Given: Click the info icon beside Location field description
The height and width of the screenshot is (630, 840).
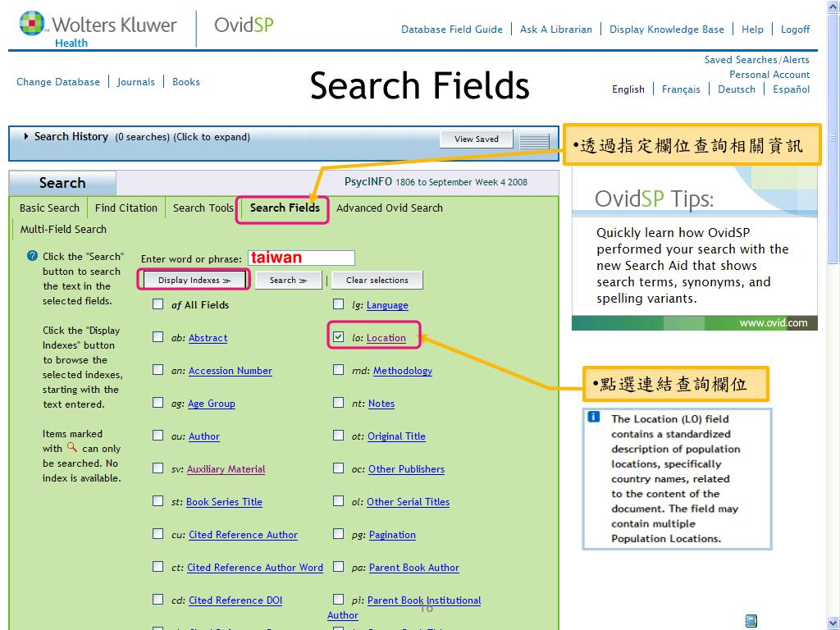Looking at the screenshot, I should pyautogui.click(x=594, y=417).
